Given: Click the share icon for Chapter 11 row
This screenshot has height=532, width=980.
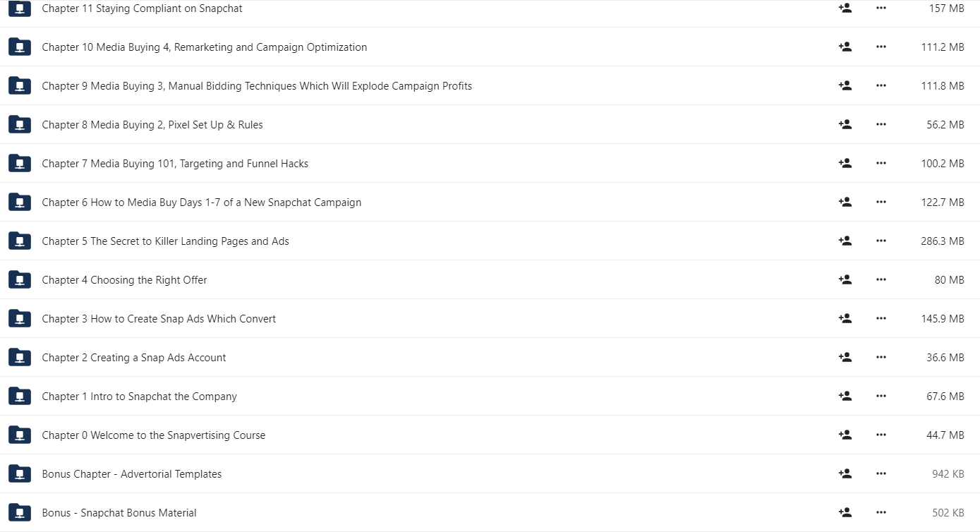Looking at the screenshot, I should pos(845,8).
